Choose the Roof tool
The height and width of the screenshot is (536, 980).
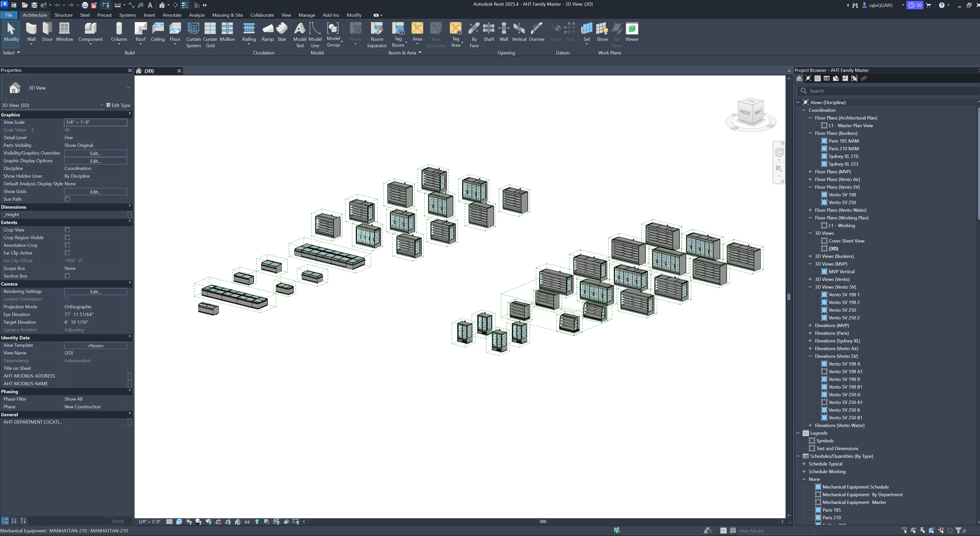point(140,32)
